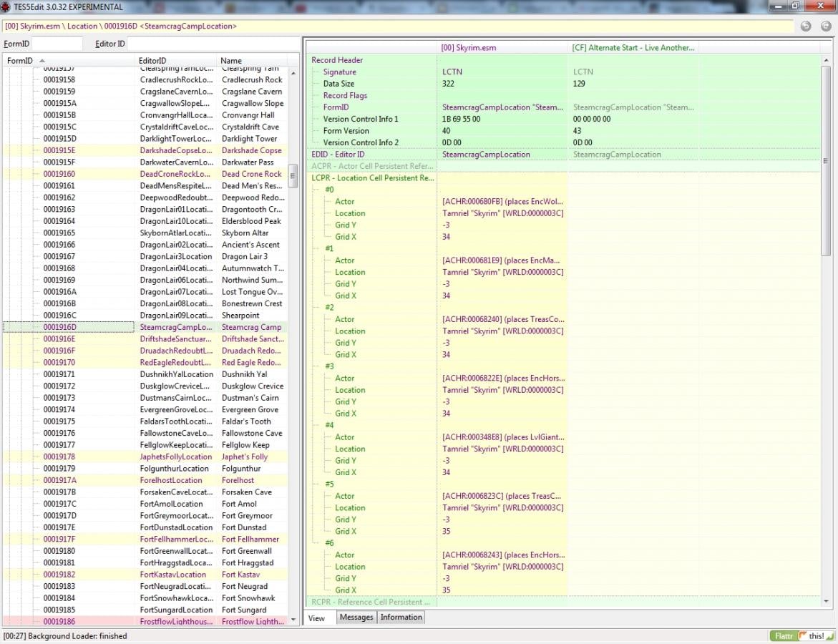
Task: Collapse the #5 entry in LCPR
Action: [x=329, y=484]
